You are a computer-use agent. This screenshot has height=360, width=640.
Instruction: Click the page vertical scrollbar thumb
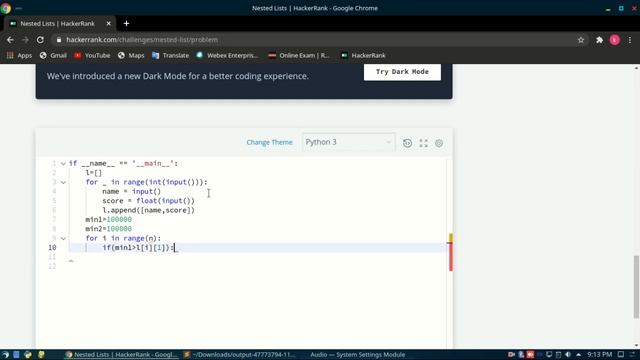click(636, 287)
